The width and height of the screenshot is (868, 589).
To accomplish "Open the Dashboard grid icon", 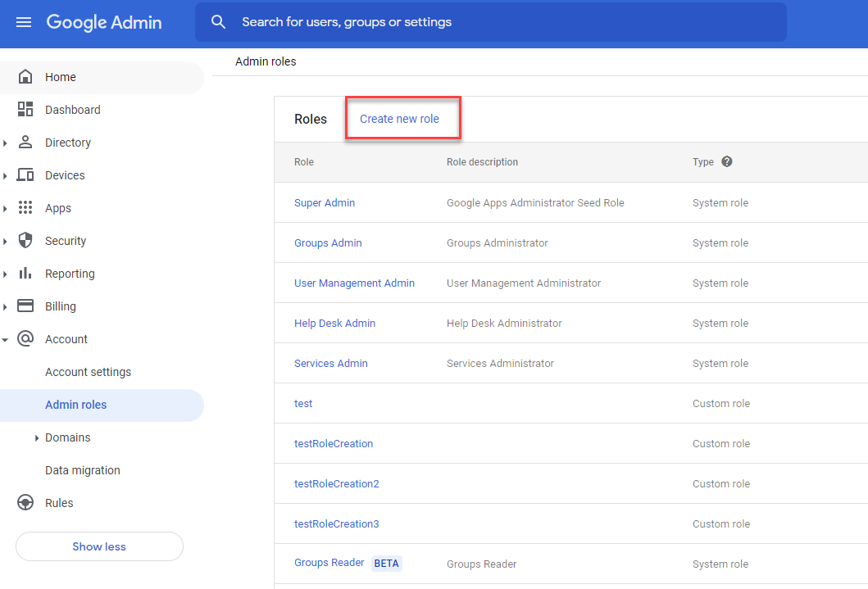I will [x=25, y=110].
